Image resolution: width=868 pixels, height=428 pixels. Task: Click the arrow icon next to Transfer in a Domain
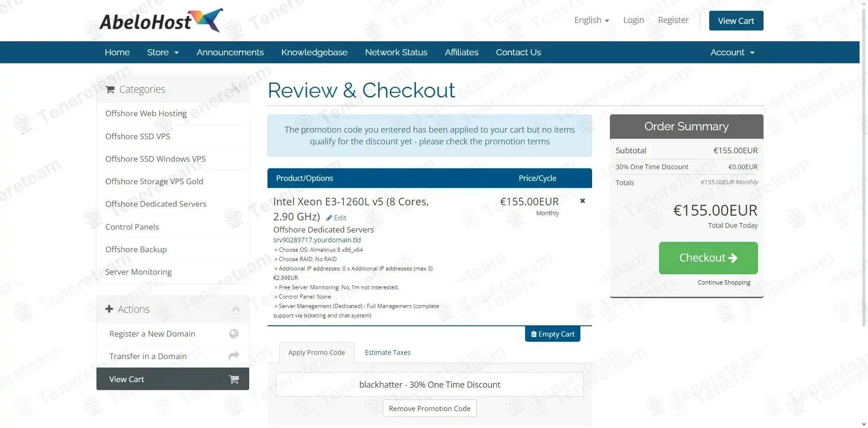tap(234, 356)
